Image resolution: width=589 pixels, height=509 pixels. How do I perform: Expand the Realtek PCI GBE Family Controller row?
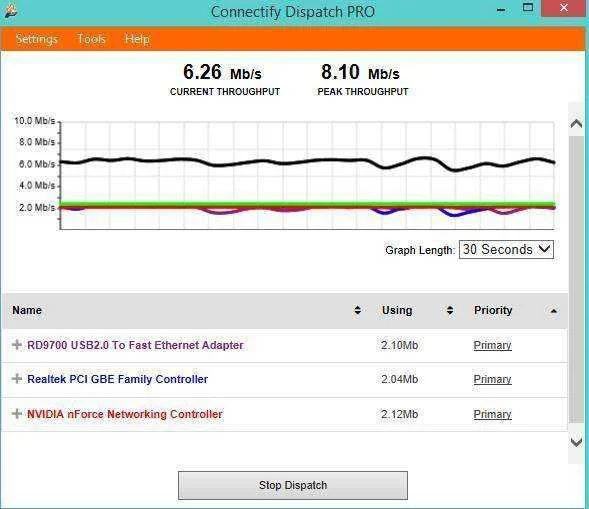17,379
